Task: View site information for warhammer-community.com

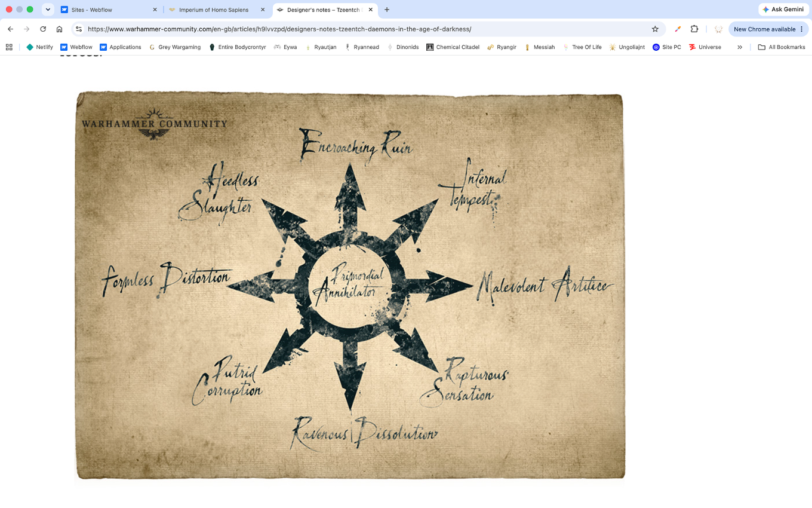Action: [x=78, y=29]
